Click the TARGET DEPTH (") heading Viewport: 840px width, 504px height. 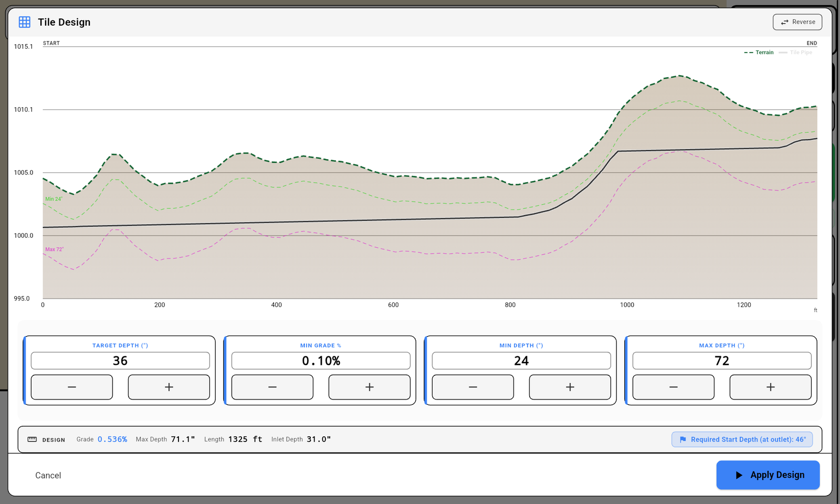click(120, 345)
